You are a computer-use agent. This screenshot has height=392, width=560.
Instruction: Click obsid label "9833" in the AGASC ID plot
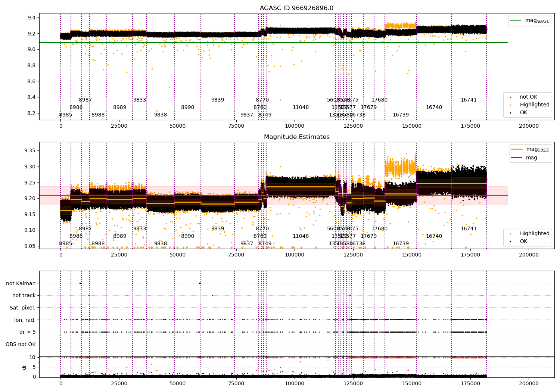pos(140,100)
